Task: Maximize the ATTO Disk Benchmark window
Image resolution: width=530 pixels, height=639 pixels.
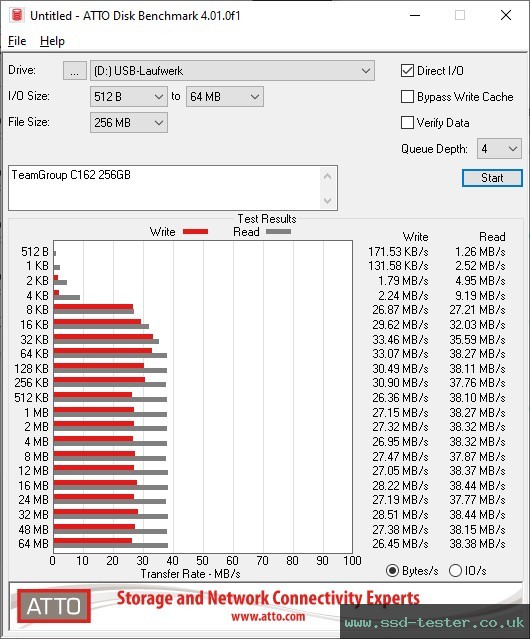Action: tap(460, 15)
